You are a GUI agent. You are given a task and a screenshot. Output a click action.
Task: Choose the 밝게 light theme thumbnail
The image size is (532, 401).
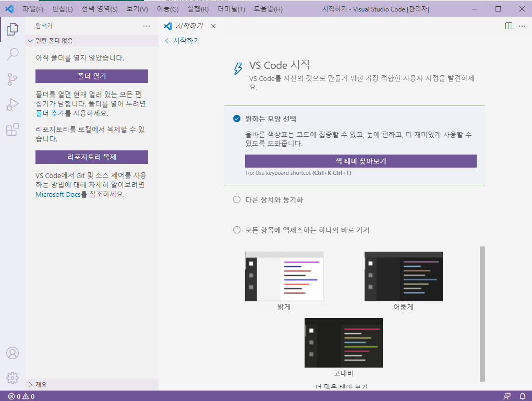(284, 276)
